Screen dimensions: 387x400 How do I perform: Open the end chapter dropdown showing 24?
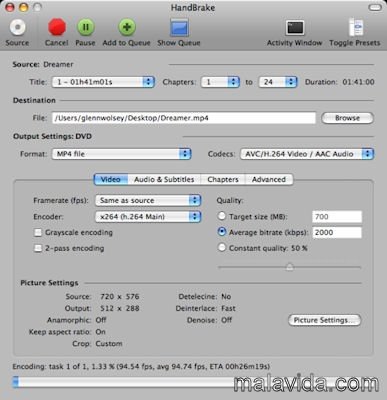pos(278,82)
